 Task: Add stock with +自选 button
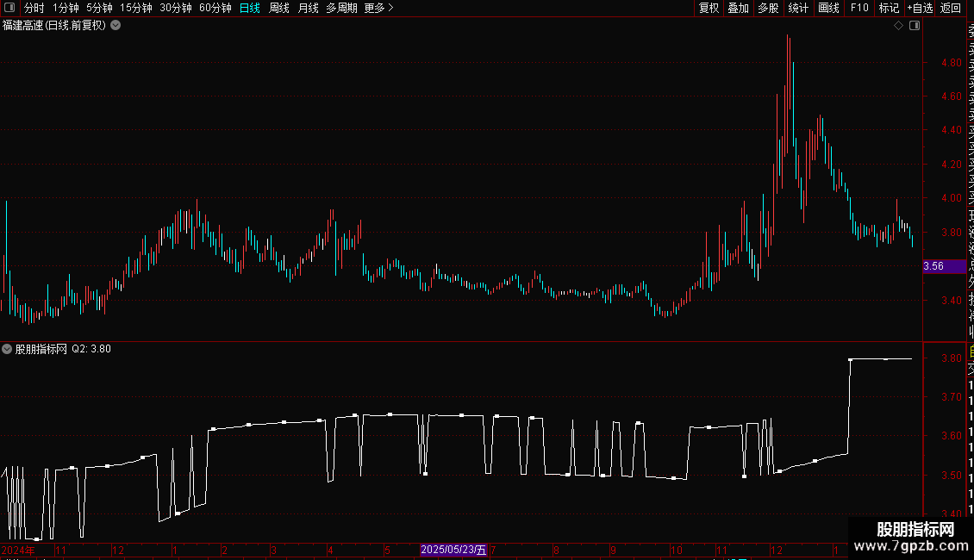pos(920,8)
